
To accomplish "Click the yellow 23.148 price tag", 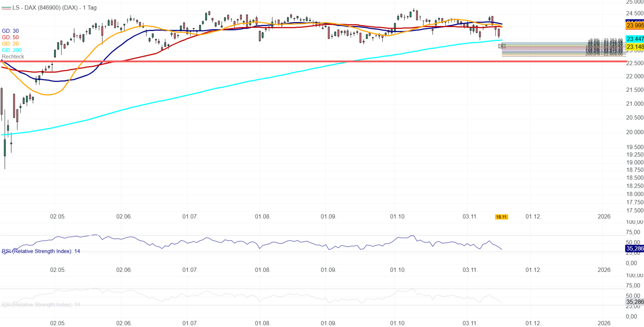I will (x=635, y=47).
